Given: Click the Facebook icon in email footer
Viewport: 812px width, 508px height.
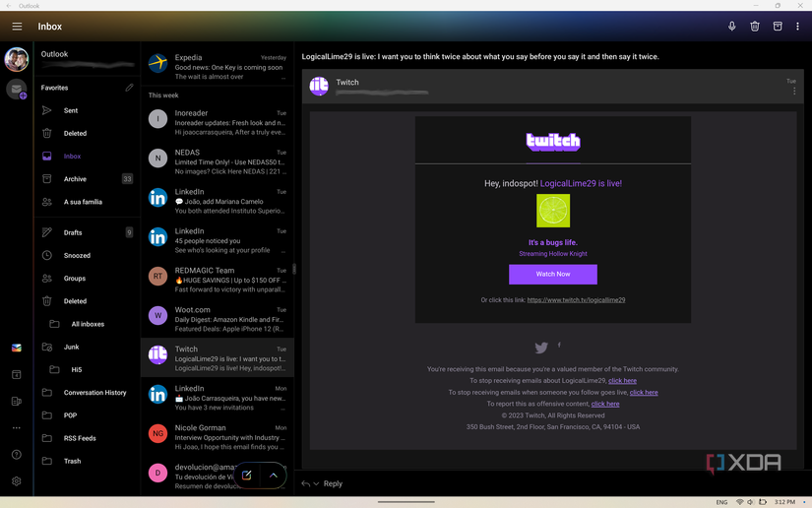Looking at the screenshot, I should tap(559, 345).
